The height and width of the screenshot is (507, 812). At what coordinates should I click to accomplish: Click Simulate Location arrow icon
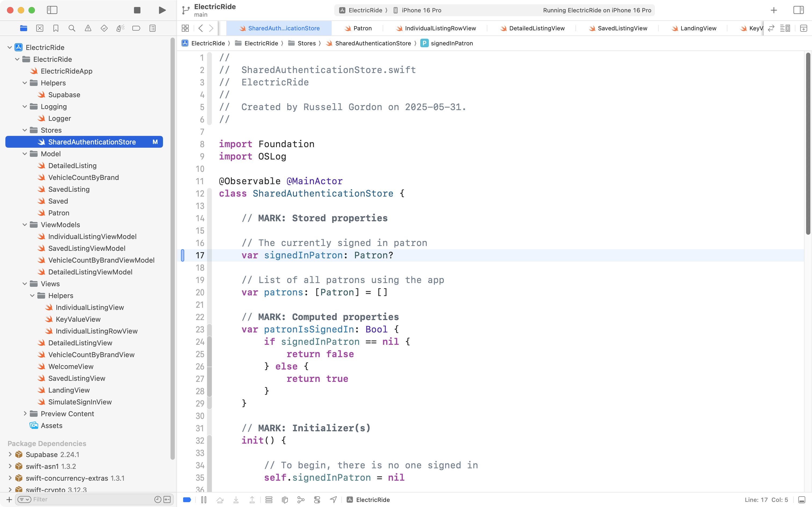(333, 500)
